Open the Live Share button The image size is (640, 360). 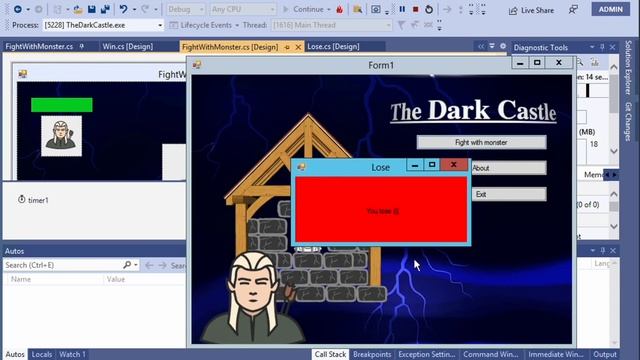coord(531,10)
